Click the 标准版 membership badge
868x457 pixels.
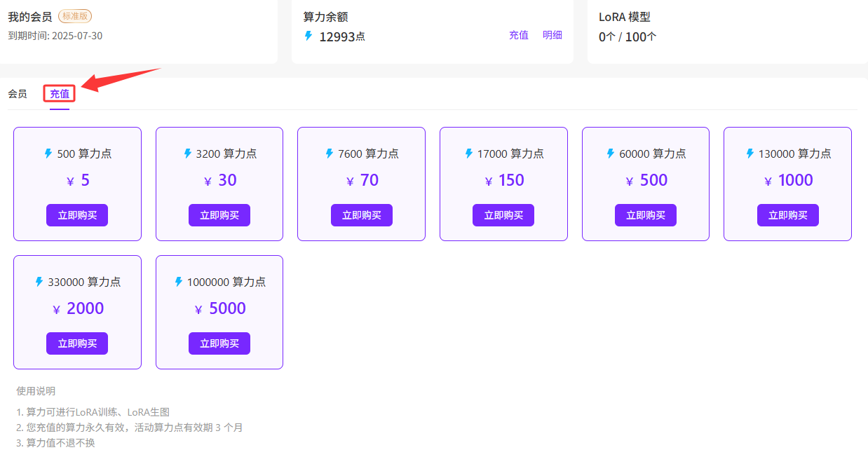pyautogui.click(x=75, y=16)
